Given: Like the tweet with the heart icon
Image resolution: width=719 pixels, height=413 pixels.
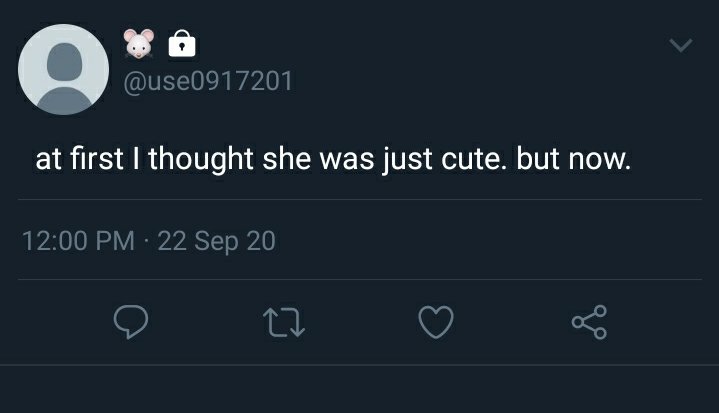Looking at the screenshot, I should click(436, 322).
